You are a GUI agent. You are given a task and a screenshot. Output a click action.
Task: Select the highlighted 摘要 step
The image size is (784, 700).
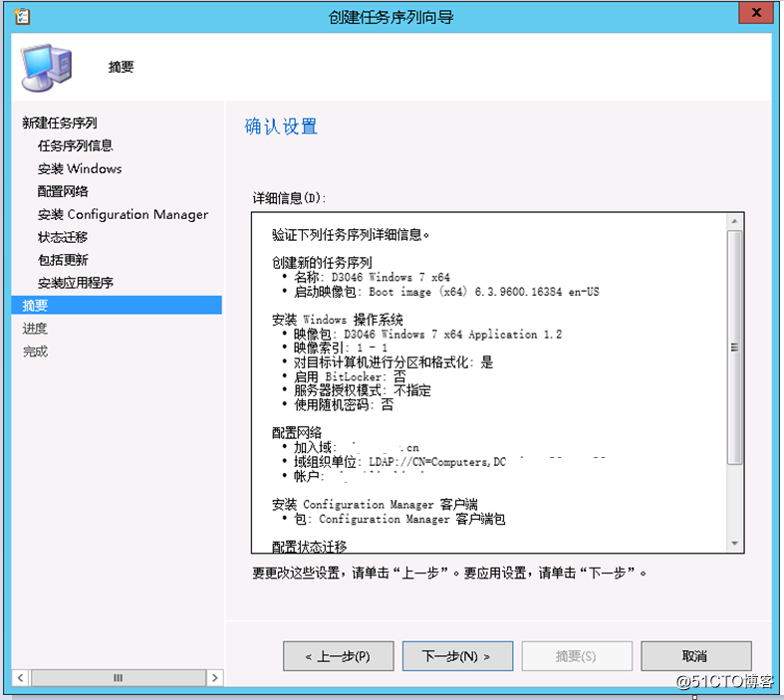[117, 306]
